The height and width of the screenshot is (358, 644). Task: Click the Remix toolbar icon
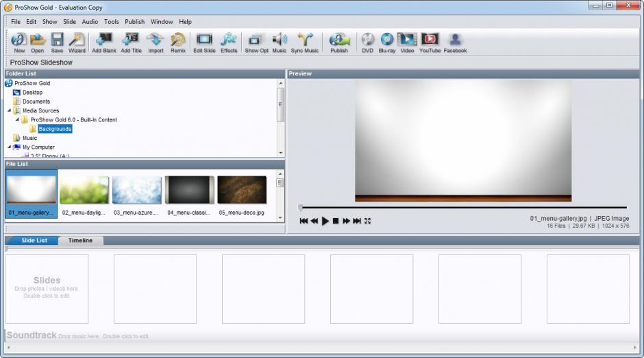(178, 43)
